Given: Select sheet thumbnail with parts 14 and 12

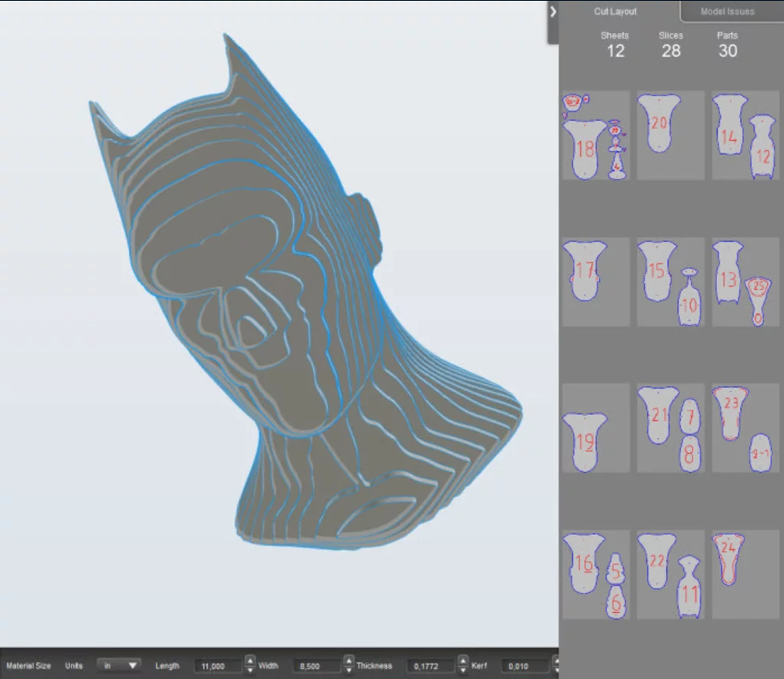Looking at the screenshot, I should click(746, 135).
